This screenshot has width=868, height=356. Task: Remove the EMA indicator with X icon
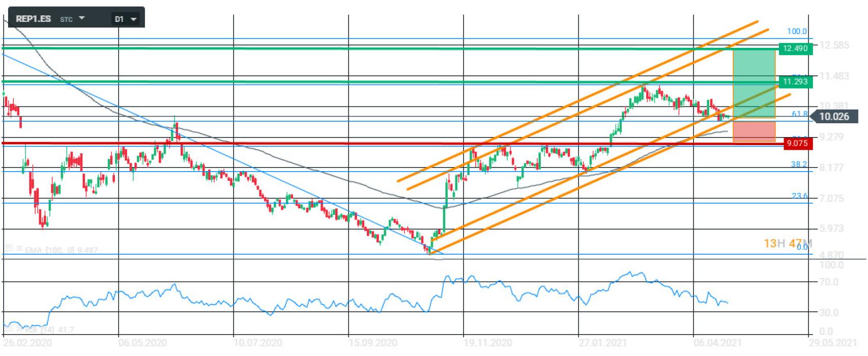coord(19,249)
